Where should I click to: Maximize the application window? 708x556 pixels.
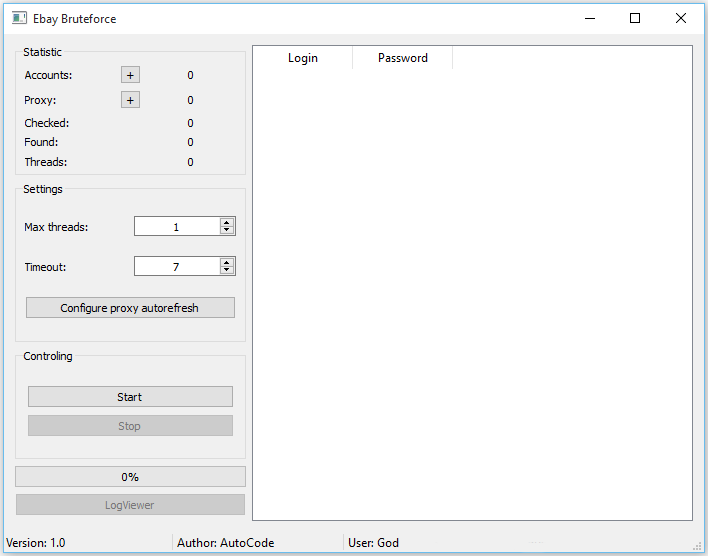click(635, 18)
